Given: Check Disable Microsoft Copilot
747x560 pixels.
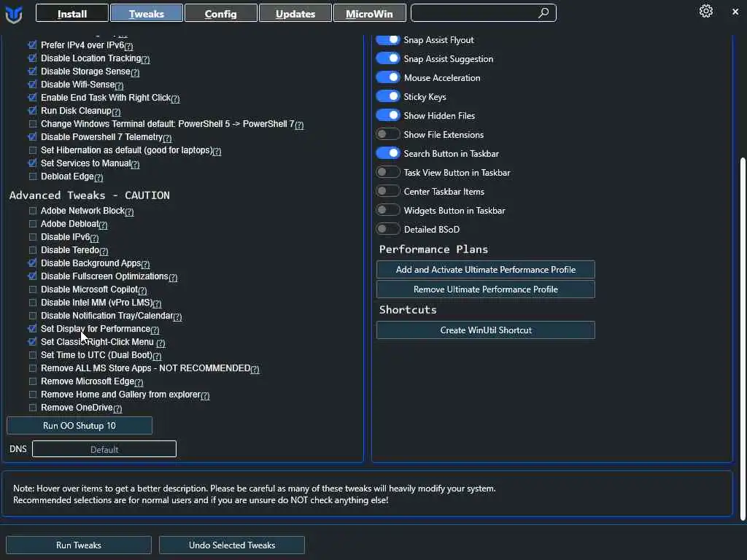Looking at the screenshot, I should 32,289.
